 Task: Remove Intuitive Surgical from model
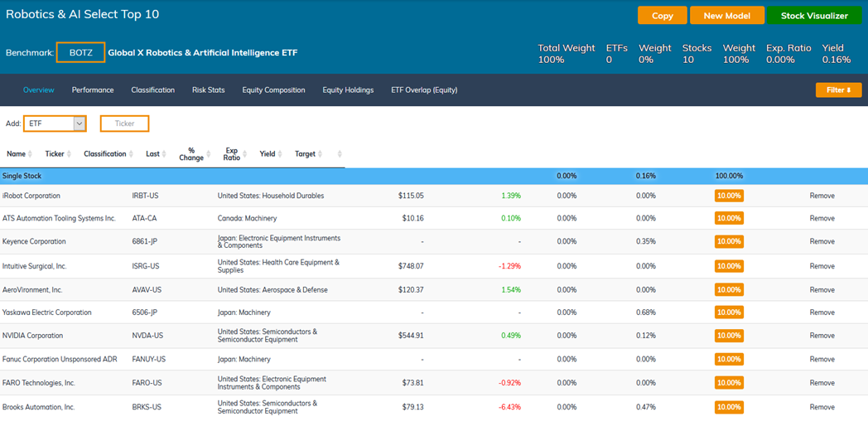click(x=822, y=266)
